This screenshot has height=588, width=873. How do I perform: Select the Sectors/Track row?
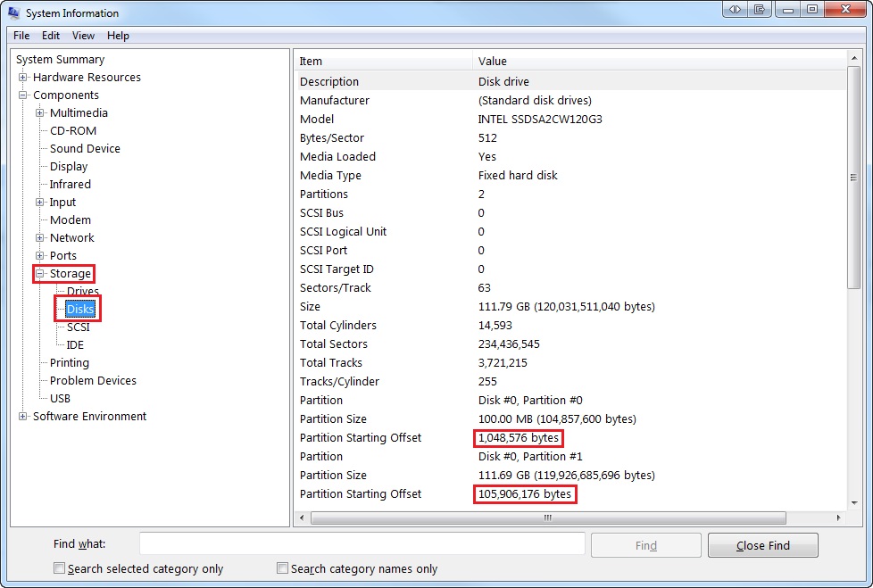pyautogui.click(x=570, y=287)
